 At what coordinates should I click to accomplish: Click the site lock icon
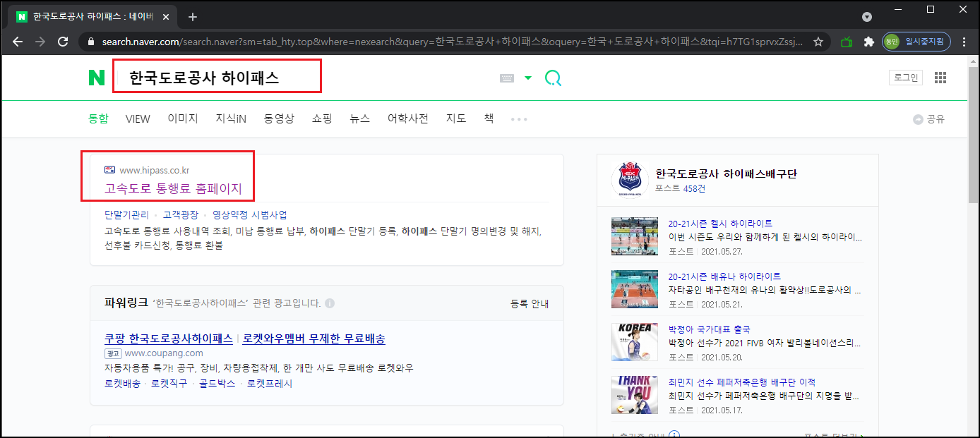point(90,42)
